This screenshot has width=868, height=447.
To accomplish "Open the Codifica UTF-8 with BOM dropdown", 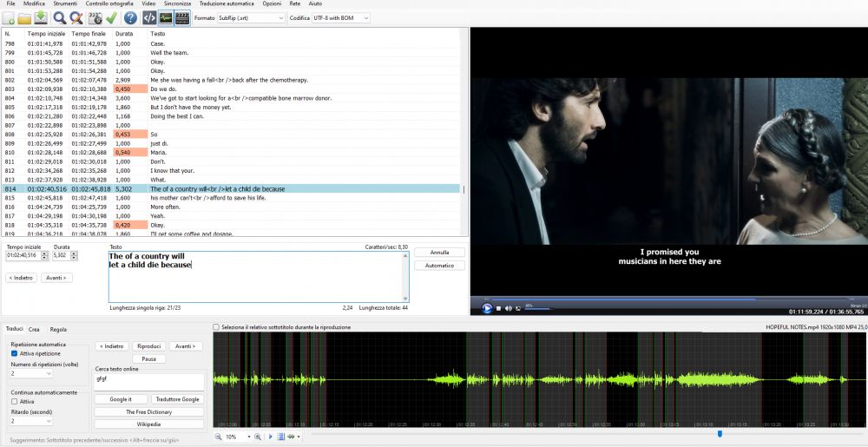I will pyautogui.click(x=341, y=18).
